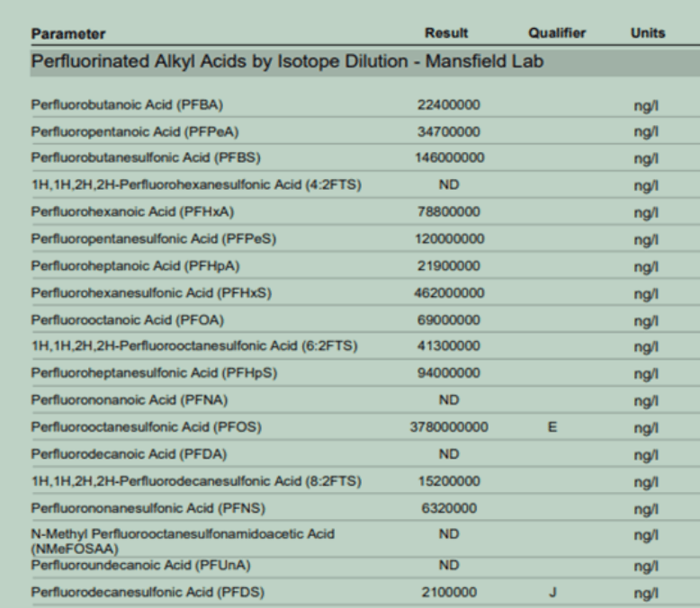Select the Perfluorinated Alkyl Acids section title

[x=287, y=63]
